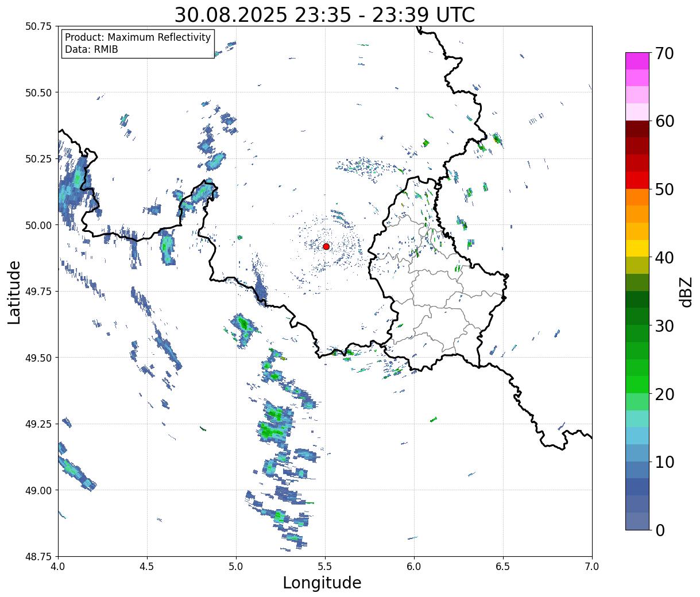Click the light blue swatch above 10
700x597 pixels.
pyautogui.click(x=637, y=452)
